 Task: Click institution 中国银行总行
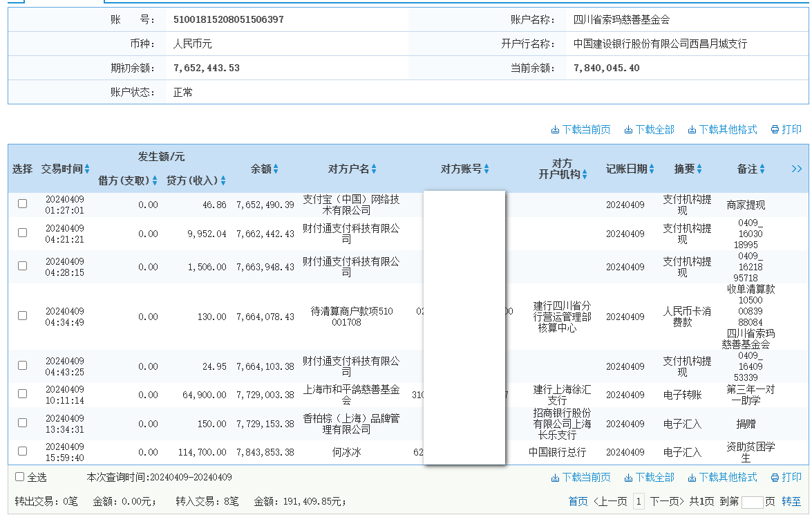click(x=557, y=452)
